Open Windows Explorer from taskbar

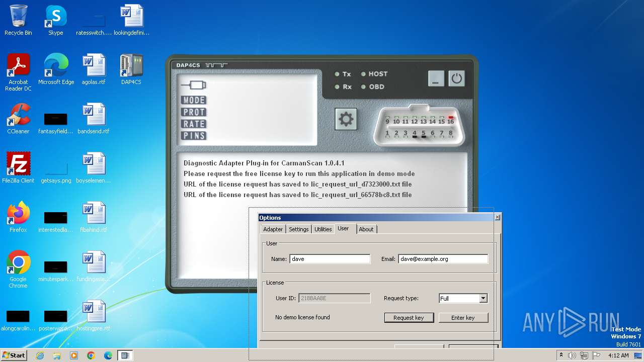click(57, 355)
